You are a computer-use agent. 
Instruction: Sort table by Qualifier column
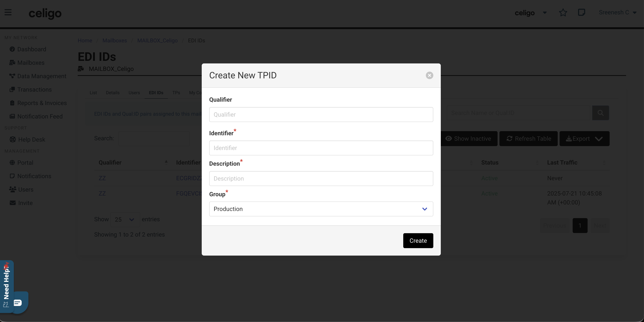[x=133, y=162]
